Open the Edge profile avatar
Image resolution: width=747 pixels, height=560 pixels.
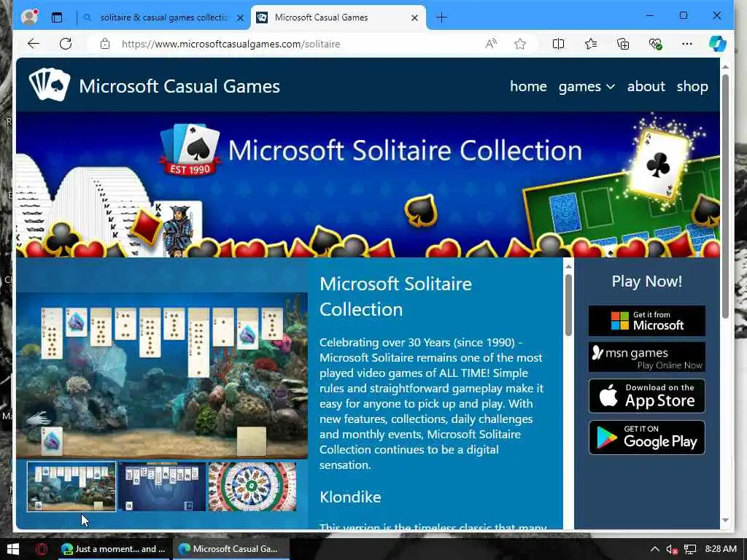pos(29,17)
